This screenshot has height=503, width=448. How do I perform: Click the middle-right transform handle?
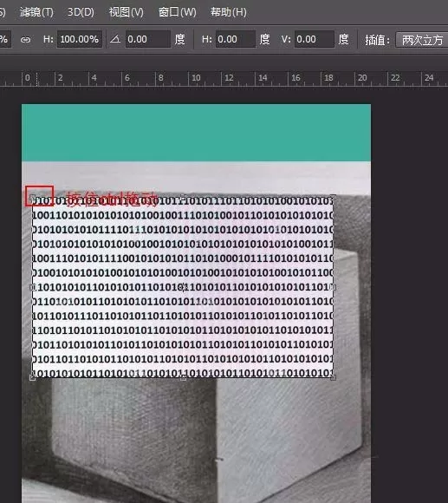click(x=334, y=287)
